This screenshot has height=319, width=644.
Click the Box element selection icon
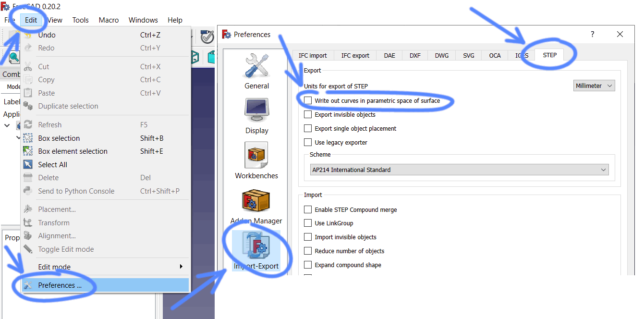click(28, 151)
